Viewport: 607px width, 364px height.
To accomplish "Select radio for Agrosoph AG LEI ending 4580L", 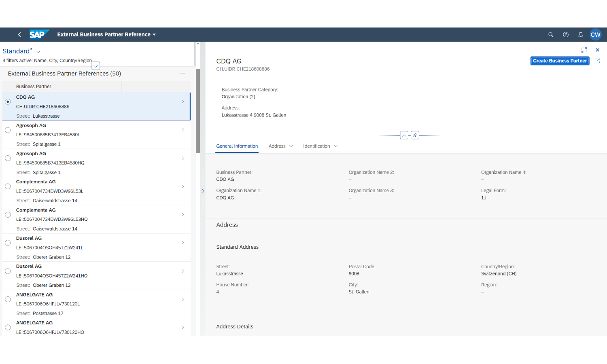I will [8, 130].
